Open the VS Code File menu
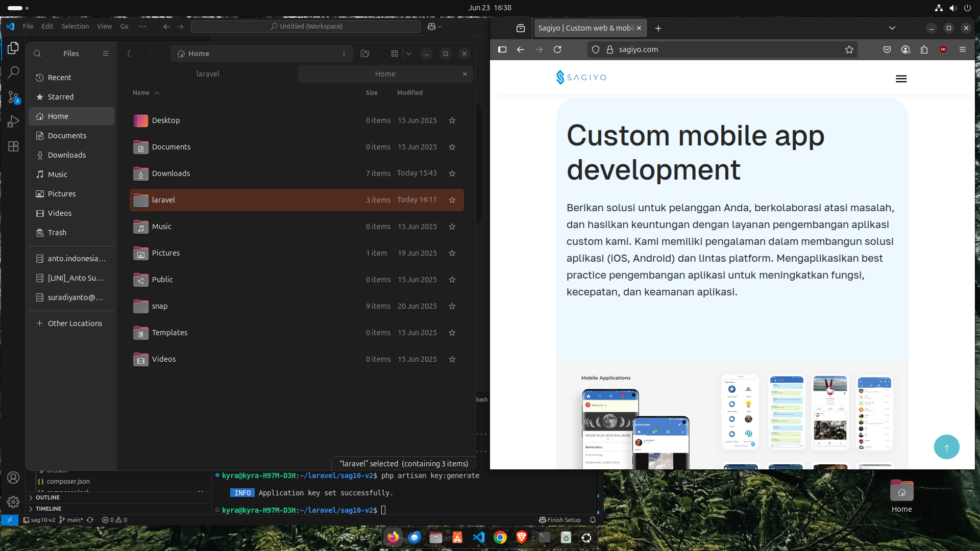 [28, 27]
